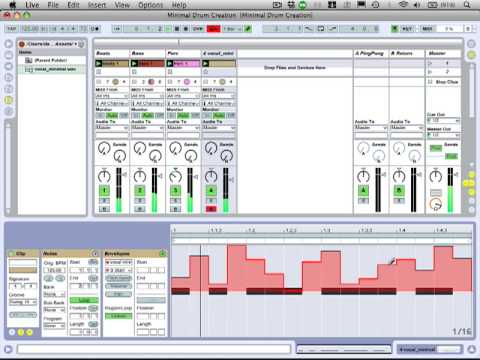480x360 pixels.
Task: Click the volume icon in macOS menu bar
Action: [x=417, y=5]
